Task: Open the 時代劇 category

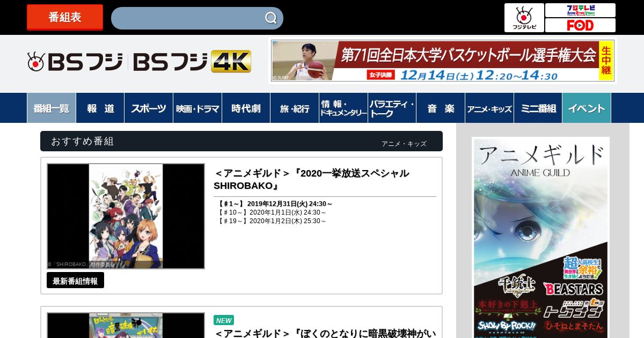Action: click(246, 108)
